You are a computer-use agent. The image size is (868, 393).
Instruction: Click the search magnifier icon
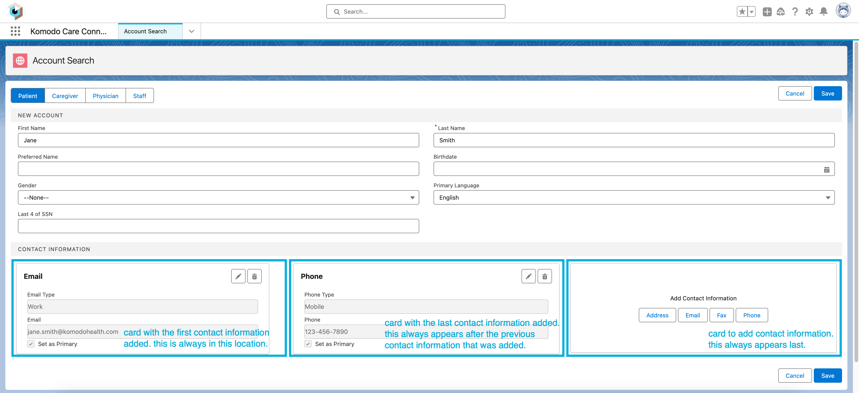point(337,12)
